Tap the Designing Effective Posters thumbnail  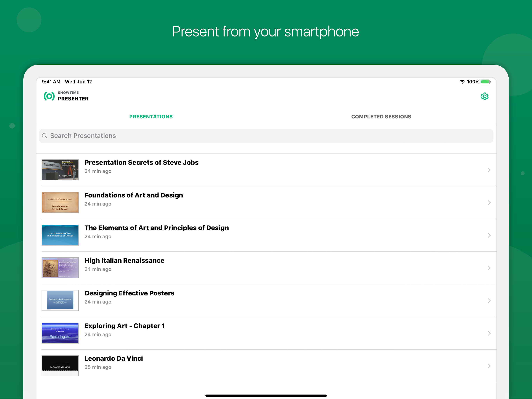[60, 300]
